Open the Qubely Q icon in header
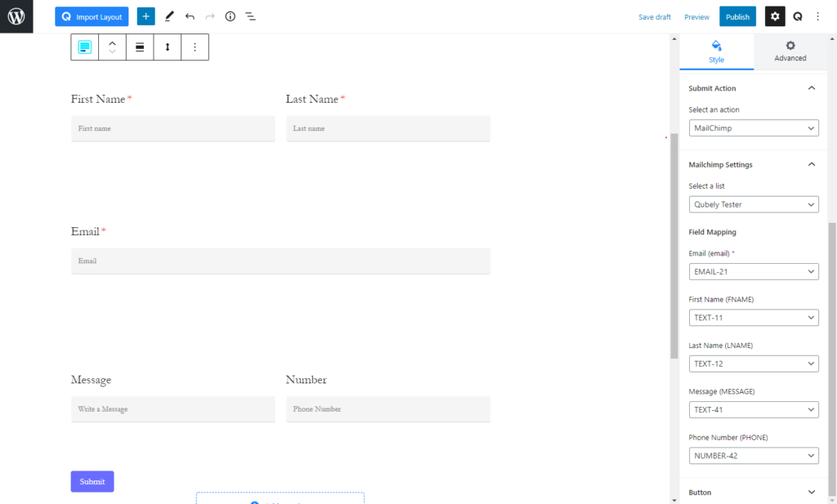The image size is (837, 504). [798, 16]
